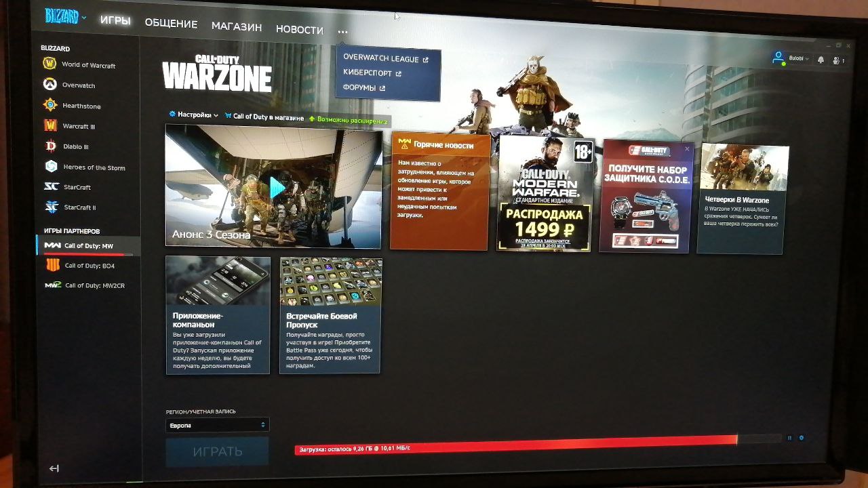
Task: Go to the МАГАЗИН tab
Action: click(x=237, y=27)
